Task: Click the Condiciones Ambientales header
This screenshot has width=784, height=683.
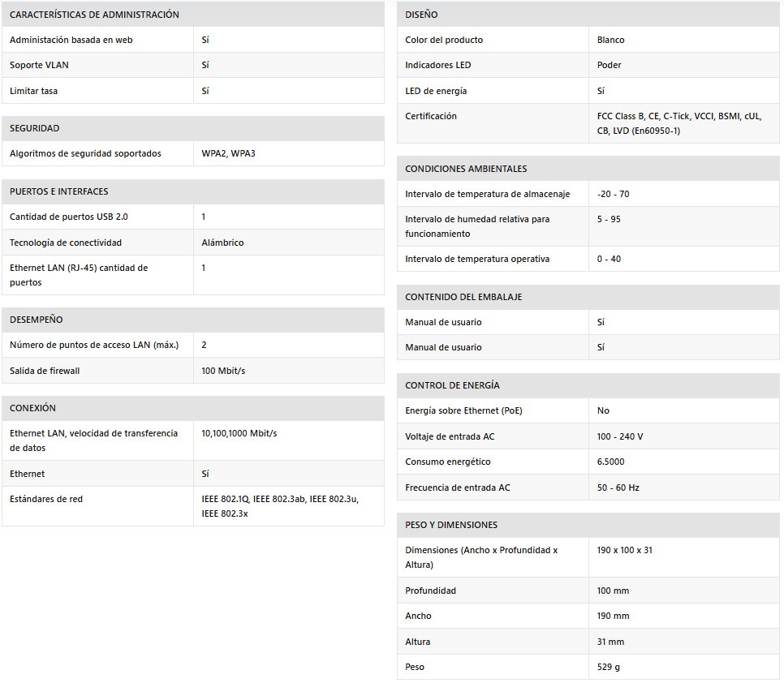Action: point(466,169)
